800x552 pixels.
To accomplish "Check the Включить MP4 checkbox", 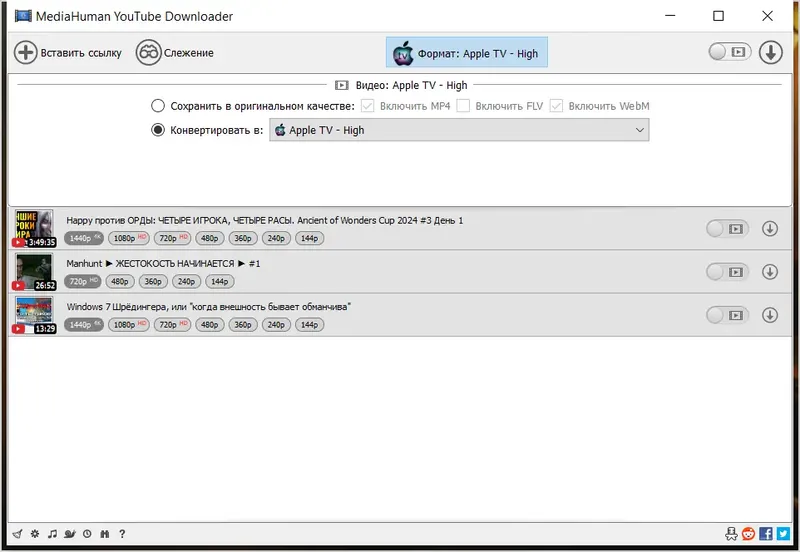I will pyautogui.click(x=367, y=106).
